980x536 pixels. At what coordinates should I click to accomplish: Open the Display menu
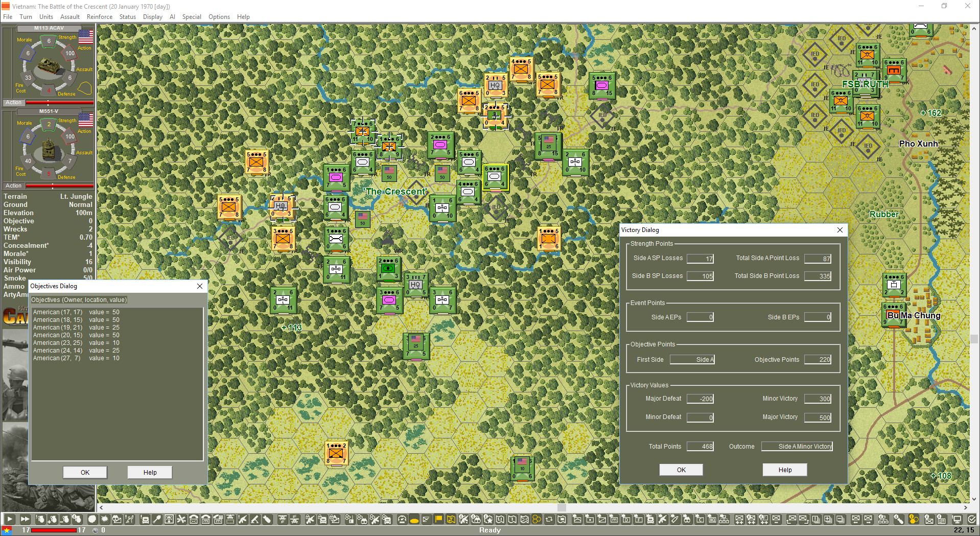153,17
